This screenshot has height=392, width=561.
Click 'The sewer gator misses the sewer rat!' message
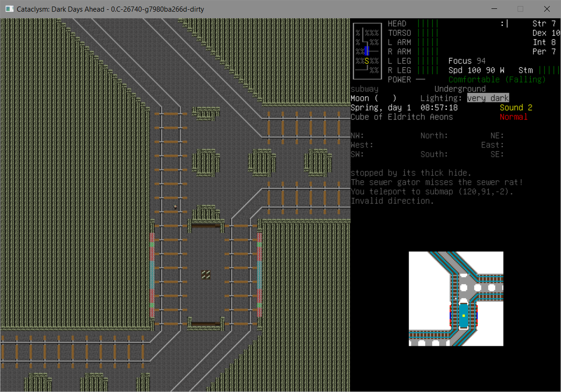(x=436, y=182)
